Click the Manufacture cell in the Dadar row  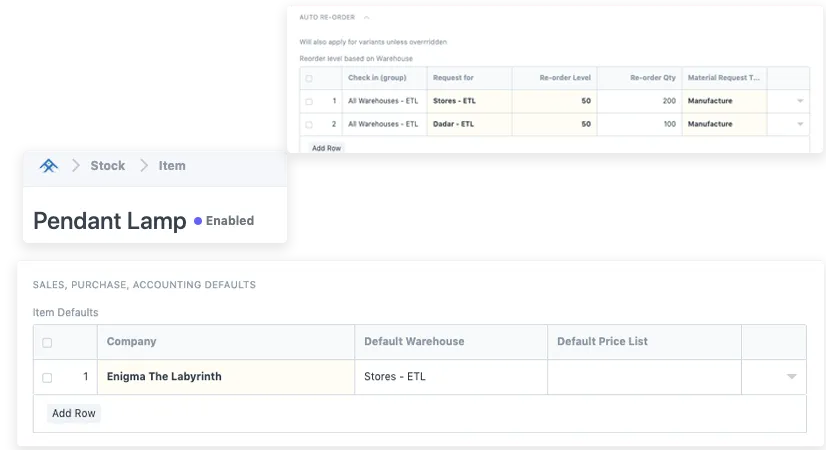click(723, 125)
